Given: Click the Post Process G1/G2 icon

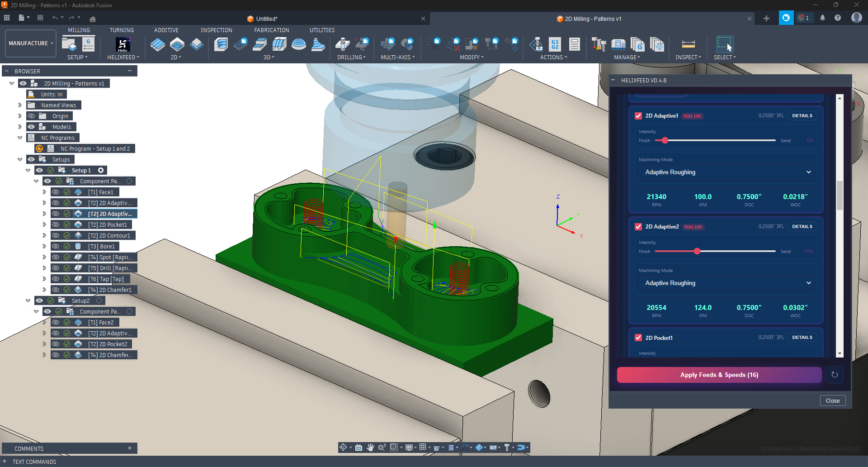Looking at the screenshot, I should click(x=554, y=44).
